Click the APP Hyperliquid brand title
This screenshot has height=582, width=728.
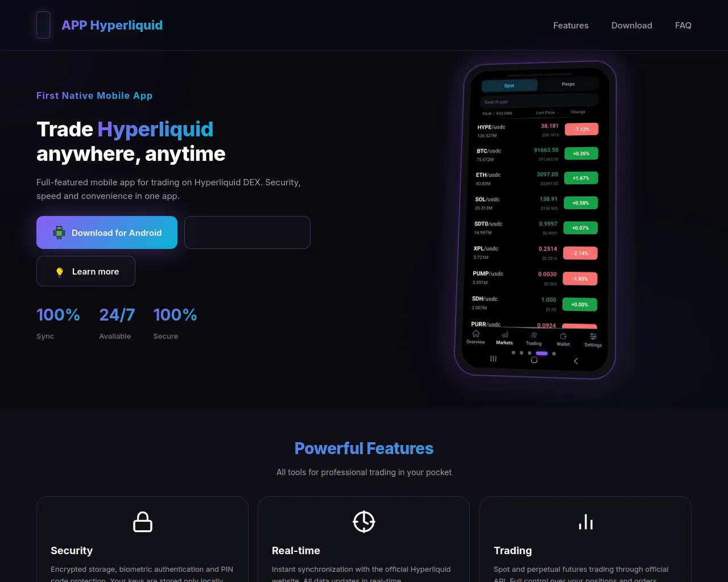[x=112, y=26]
